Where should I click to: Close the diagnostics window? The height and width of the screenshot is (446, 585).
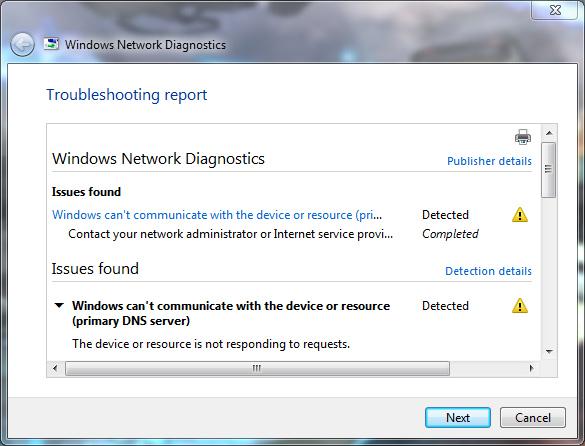pos(555,10)
